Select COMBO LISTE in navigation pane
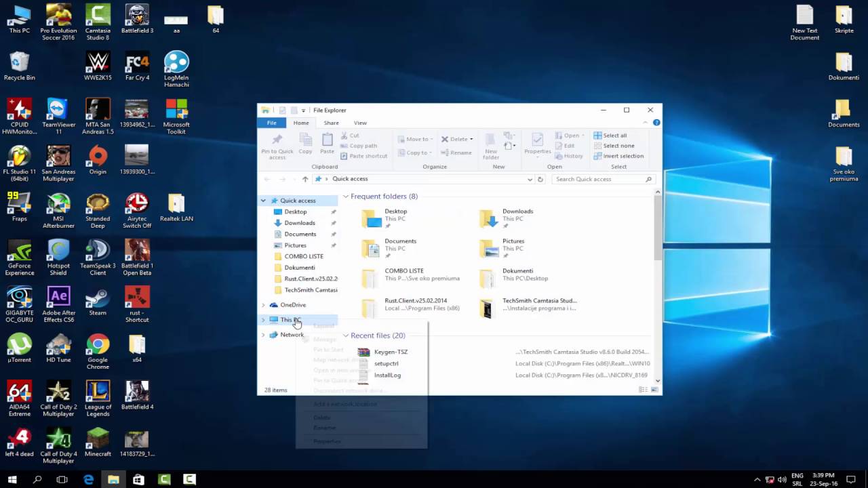The height and width of the screenshot is (488, 868). click(304, 256)
